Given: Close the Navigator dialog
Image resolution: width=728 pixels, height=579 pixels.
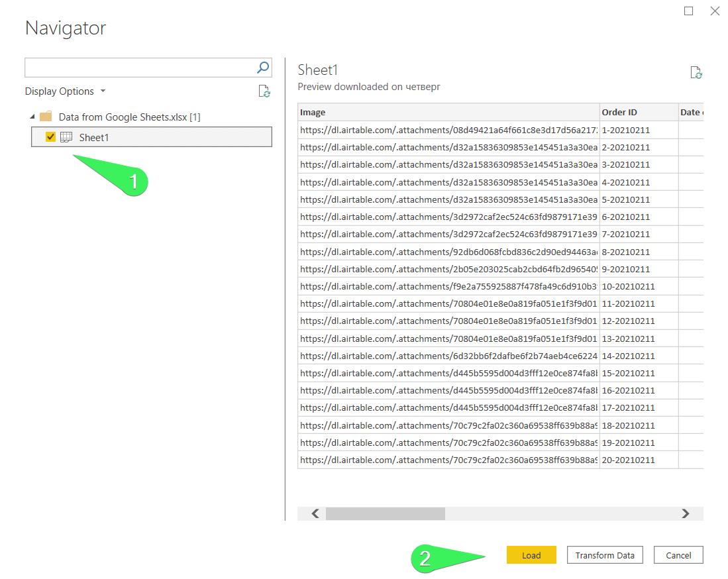Looking at the screenshot, I should (715, 11).
